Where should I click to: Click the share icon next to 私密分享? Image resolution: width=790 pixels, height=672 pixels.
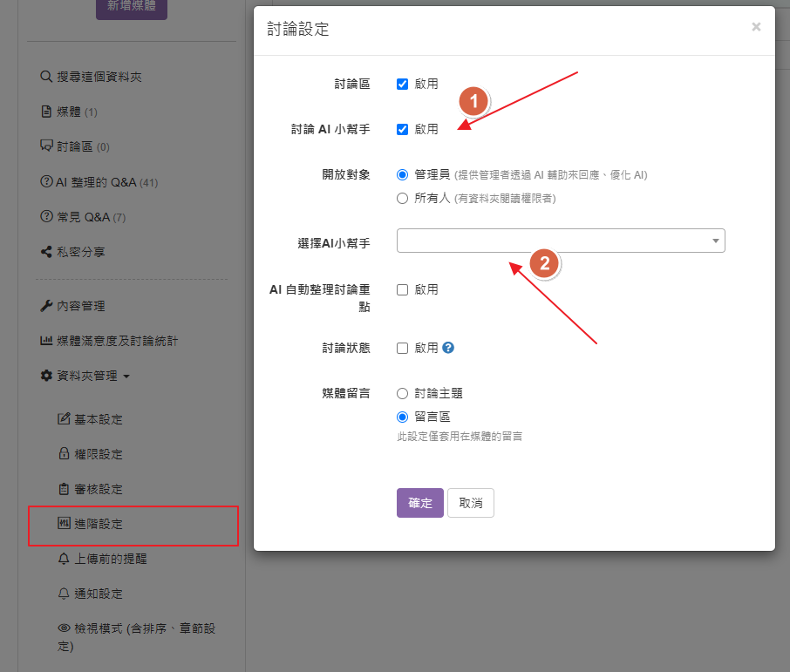tap(46, 251)
